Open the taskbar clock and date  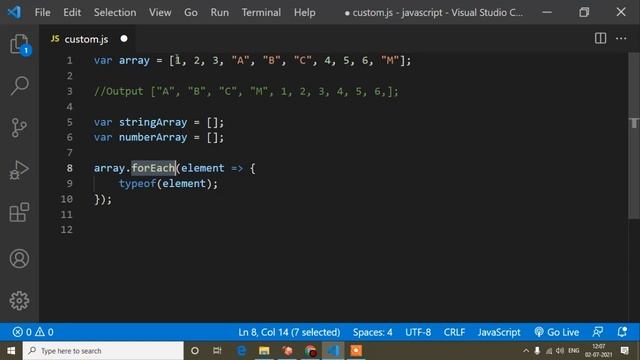[598, 351]
